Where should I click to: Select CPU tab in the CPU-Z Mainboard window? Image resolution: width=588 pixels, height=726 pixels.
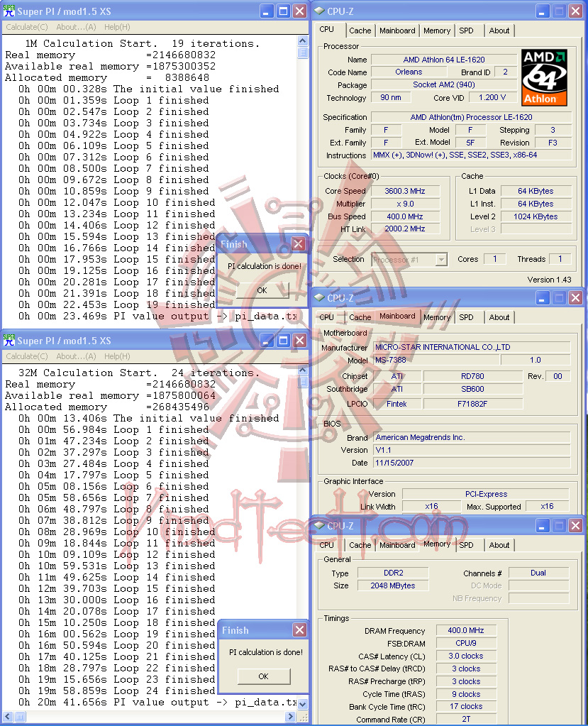326,317
